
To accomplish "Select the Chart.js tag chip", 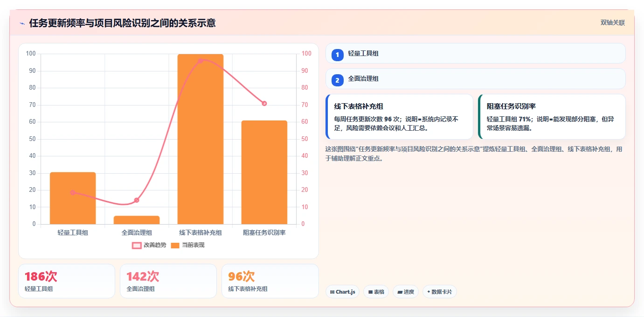I will (343, 292).
